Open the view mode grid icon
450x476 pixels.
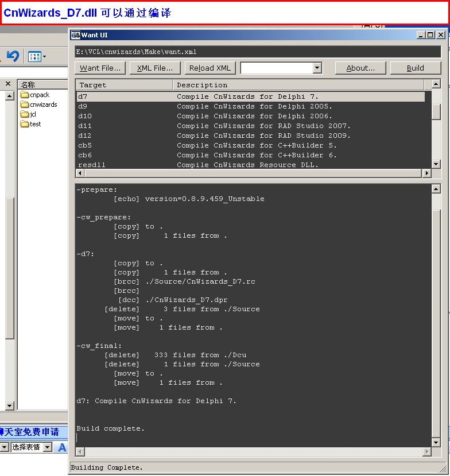pyautogui.click(x=34, y=57)
